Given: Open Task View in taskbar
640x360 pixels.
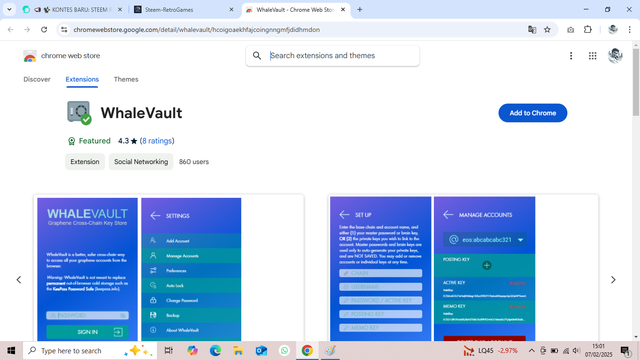Looking at the screenshot, I should (x=168, y=351).
